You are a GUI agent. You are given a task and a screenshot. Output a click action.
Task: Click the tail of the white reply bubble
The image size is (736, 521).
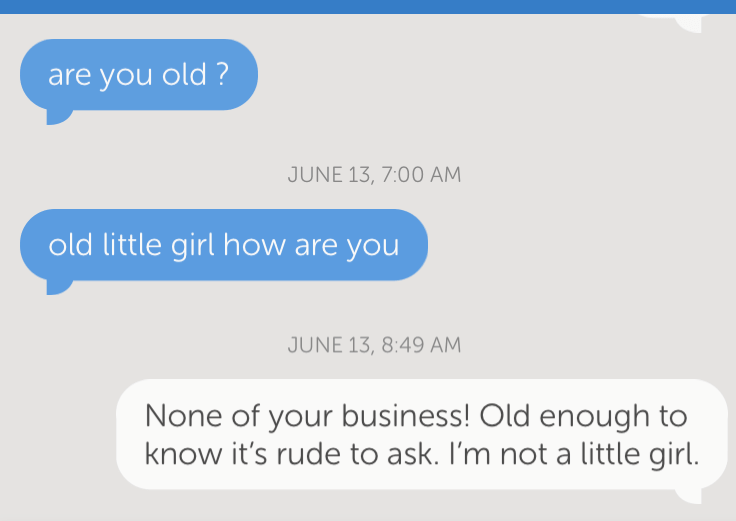coord(689,495)
